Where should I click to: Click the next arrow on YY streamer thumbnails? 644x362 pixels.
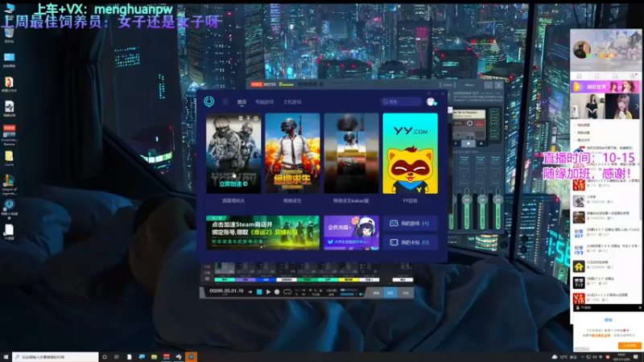(637, 106)
